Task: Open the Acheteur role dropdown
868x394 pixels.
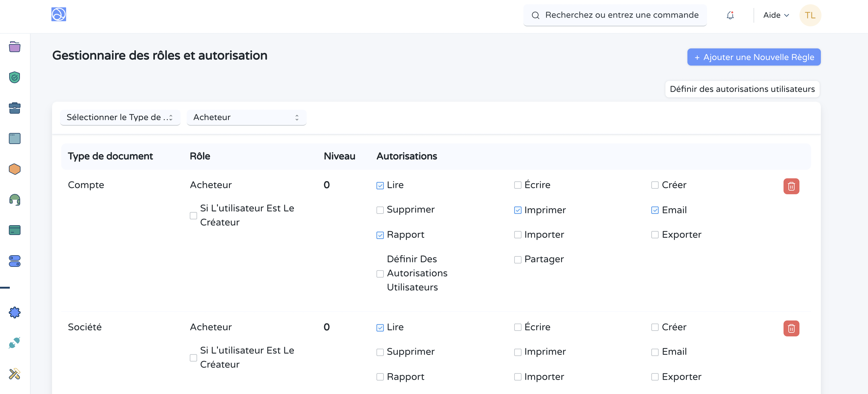Action: pos(246,117)
